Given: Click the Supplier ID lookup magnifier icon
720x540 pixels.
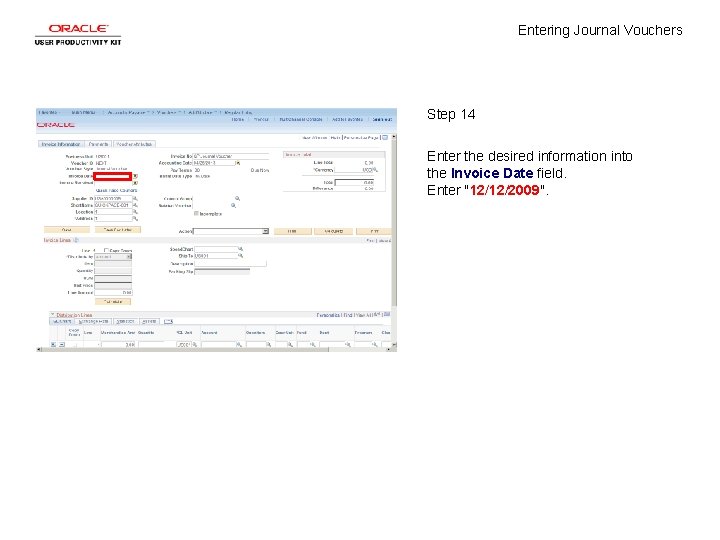Looking at the screenshot, I should coord(135,199).
